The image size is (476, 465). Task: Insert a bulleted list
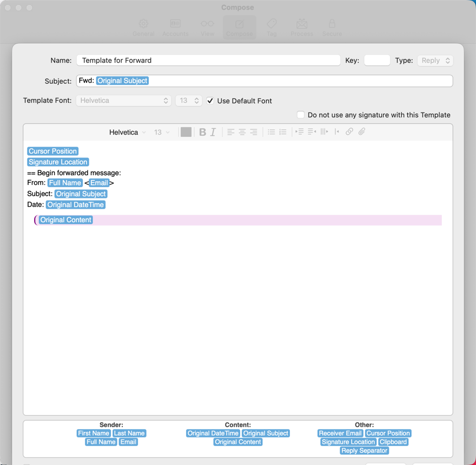[271, 132]
